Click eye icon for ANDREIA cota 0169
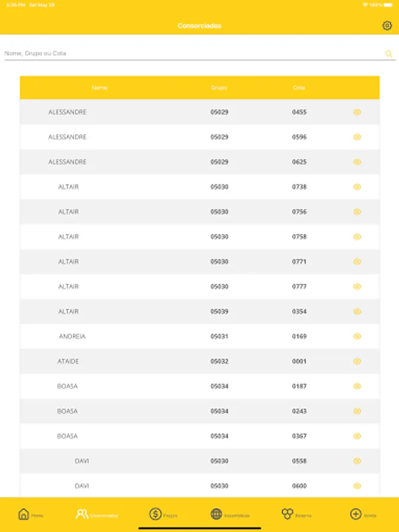399x532 pixels. pos(357,336)
